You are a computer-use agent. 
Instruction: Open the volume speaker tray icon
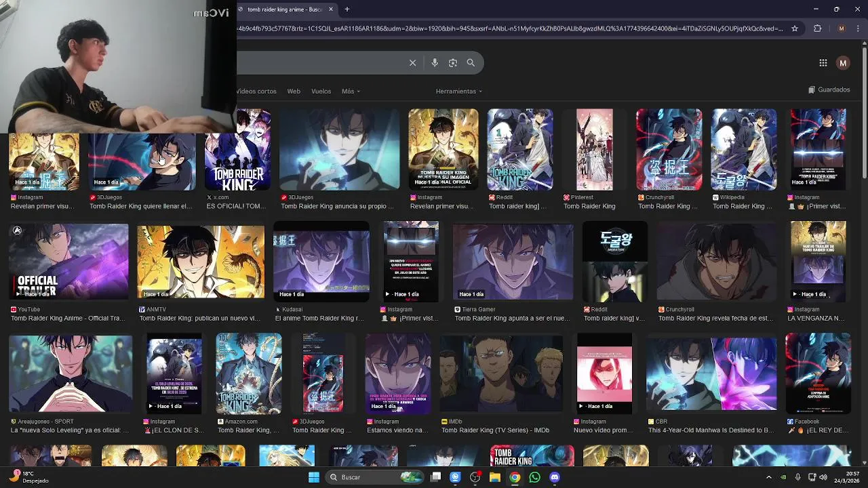pyautogui.click(x=823, y=477)
